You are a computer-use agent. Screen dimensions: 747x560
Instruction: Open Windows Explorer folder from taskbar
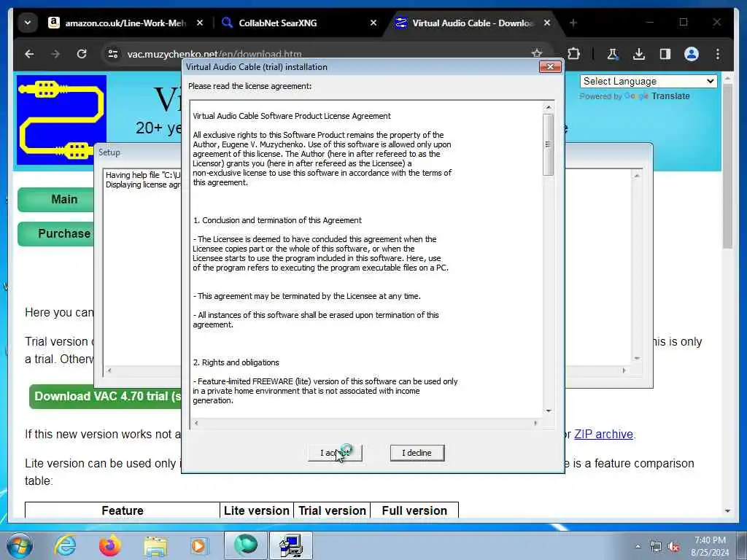click(x=155, y=545)
